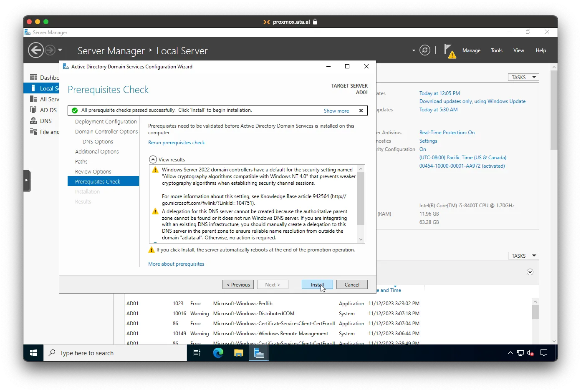The width and height of the screenshot is (581, 392).
Task: Select Local Server sidebar item
Action: pos(42,88)
